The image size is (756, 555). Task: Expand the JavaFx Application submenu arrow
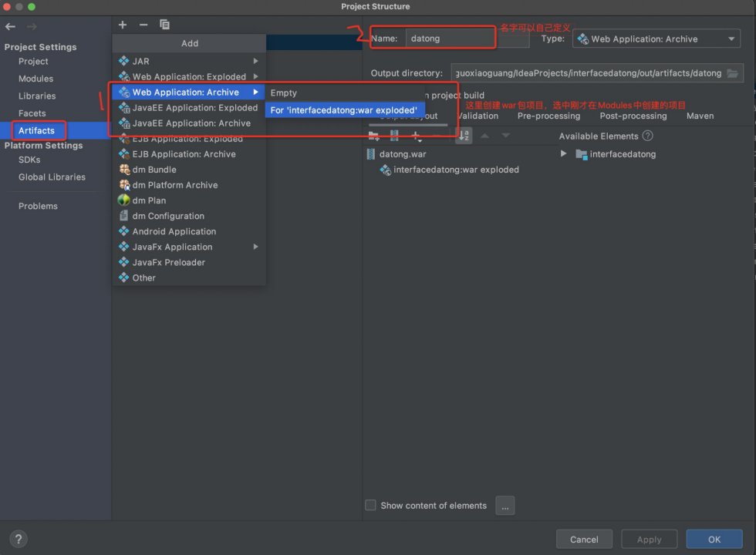pyautogui.click(x=255, y=247)
